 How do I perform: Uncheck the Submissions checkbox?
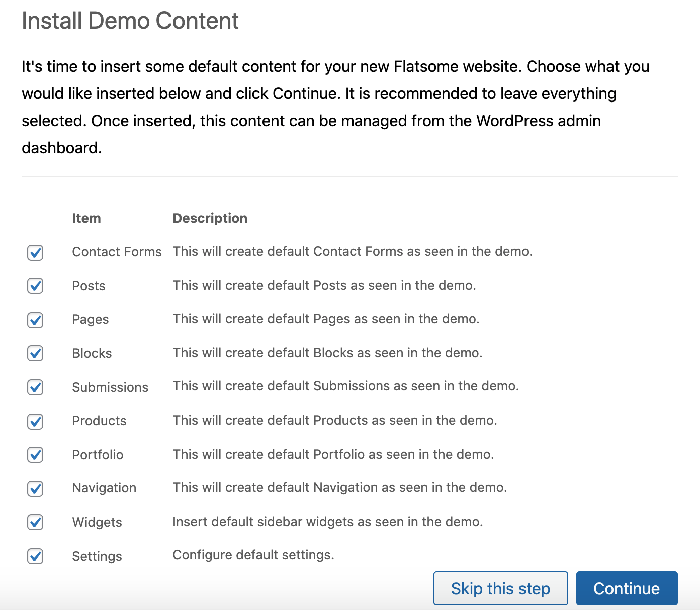click(x=35, y=387)
